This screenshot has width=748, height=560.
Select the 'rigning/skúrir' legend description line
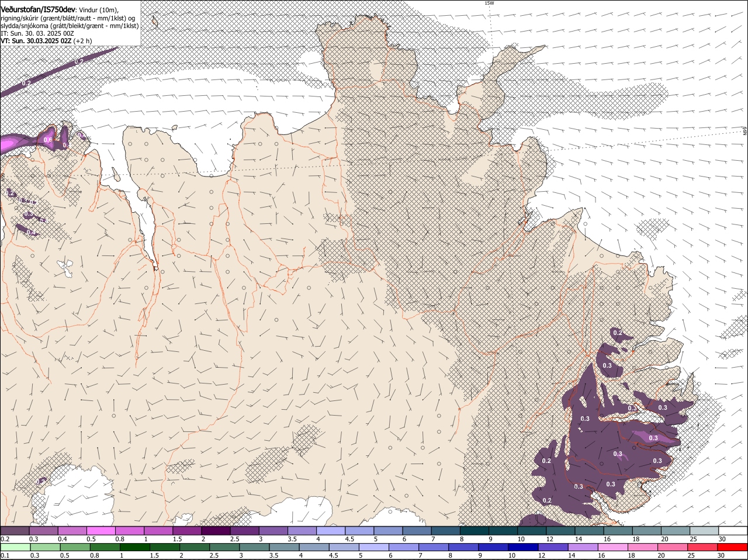click(68, 18)
